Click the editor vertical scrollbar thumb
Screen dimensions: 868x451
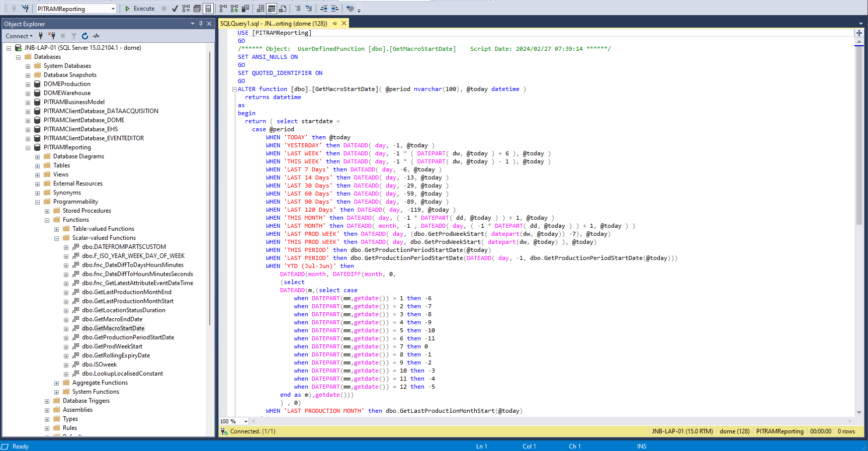tap(859, 136)
